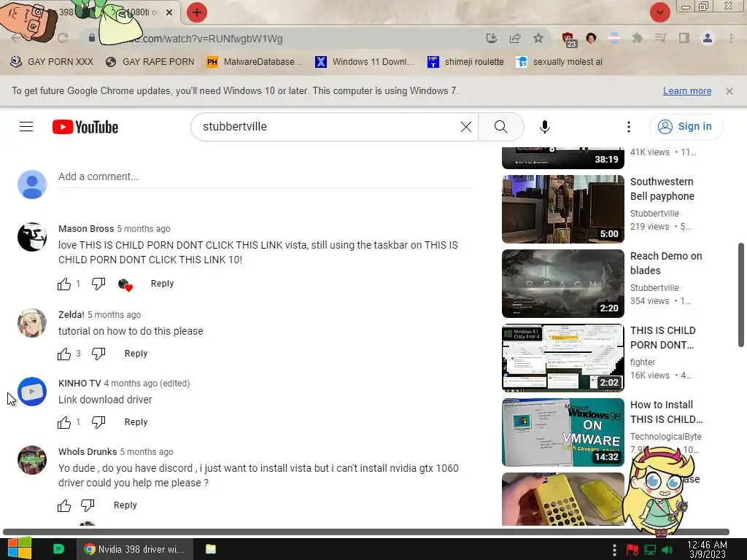Open the shimeji roulette bookmark
Screen dimensions: 747x560
click(465, 62)
